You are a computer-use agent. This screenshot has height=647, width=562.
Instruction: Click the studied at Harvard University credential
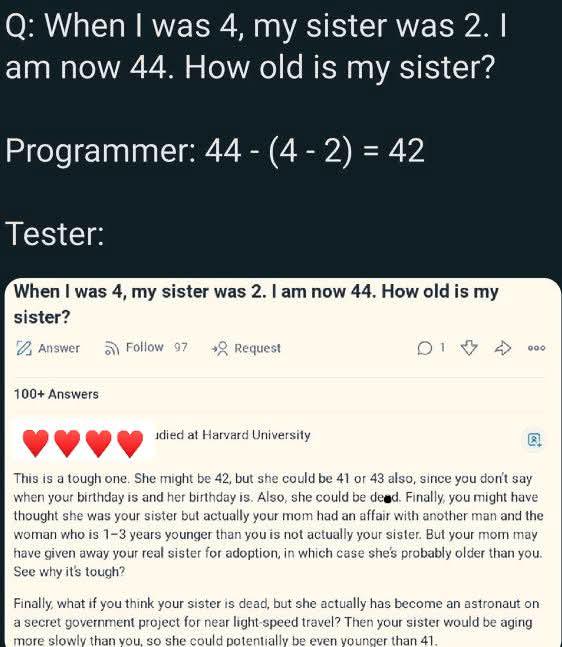tap(232, 435)
